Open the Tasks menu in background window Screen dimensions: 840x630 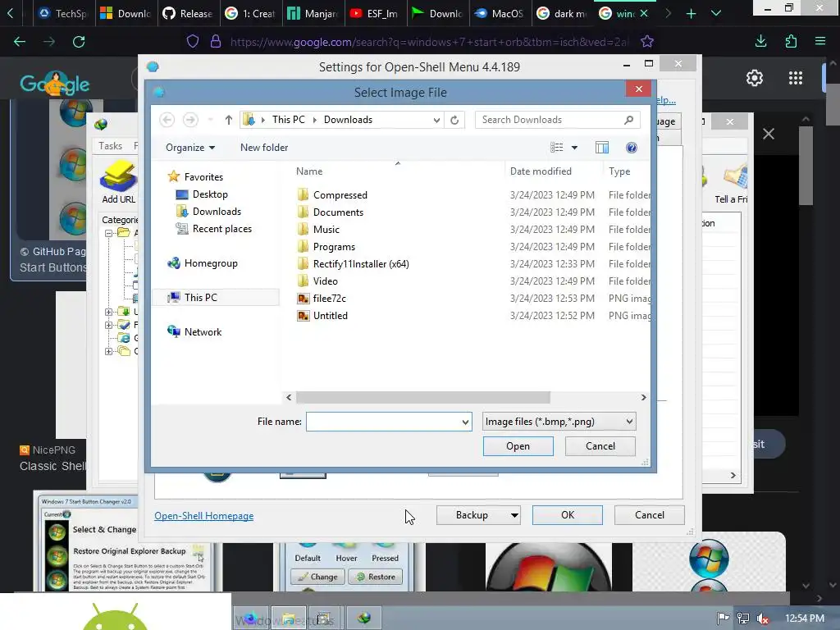pyautogui.click(x=111, y=146)
